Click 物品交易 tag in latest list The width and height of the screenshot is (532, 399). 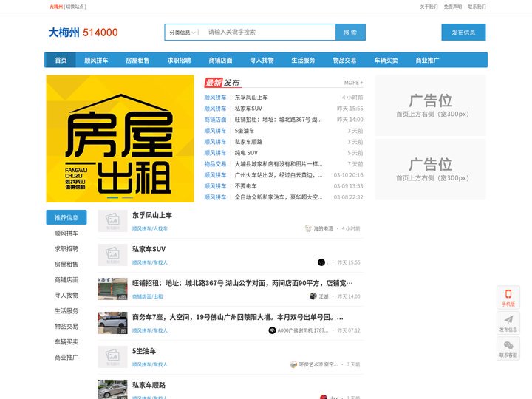[215, 164]
